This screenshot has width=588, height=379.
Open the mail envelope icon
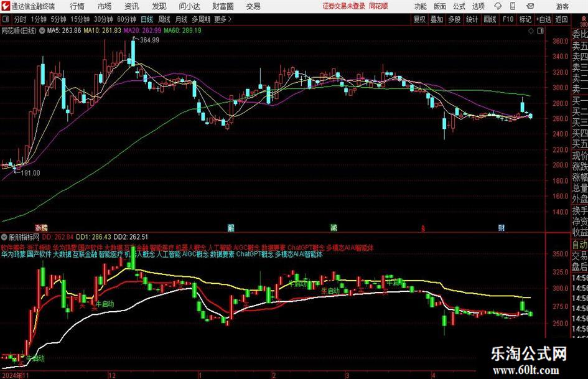[530, 6]
